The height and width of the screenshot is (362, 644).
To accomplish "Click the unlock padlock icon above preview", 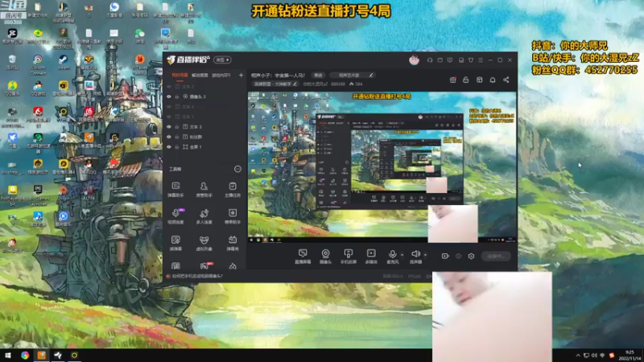I will click(466, 80).
